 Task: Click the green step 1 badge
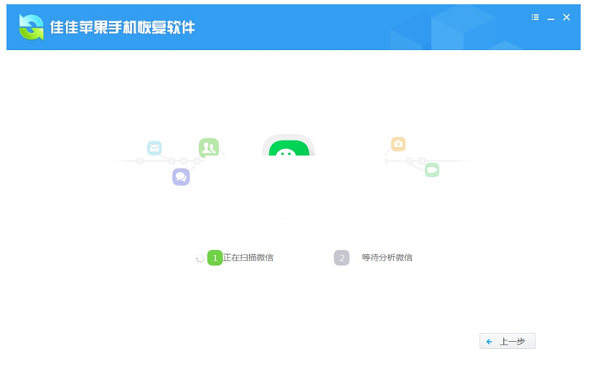(x=215, y=258)
